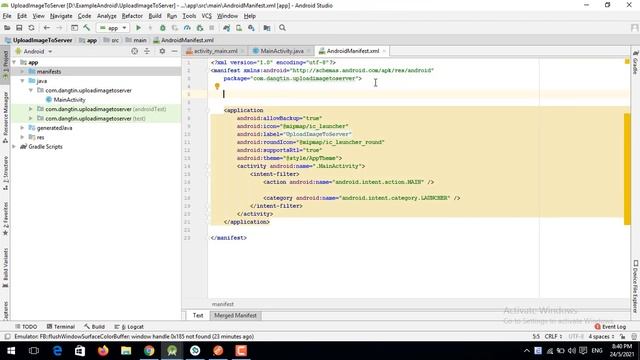Hide the Project panel with minus icon
This screenshot has width=640, height=360.
point(174,51)
